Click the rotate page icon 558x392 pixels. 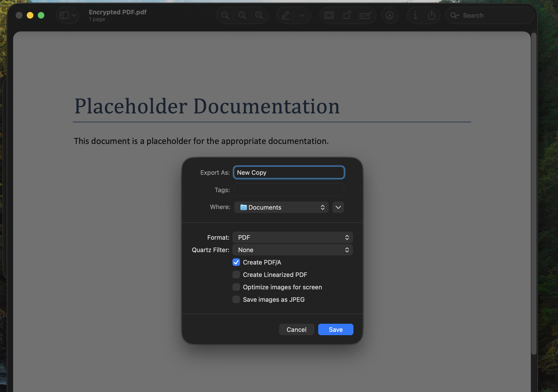(347, 15)
